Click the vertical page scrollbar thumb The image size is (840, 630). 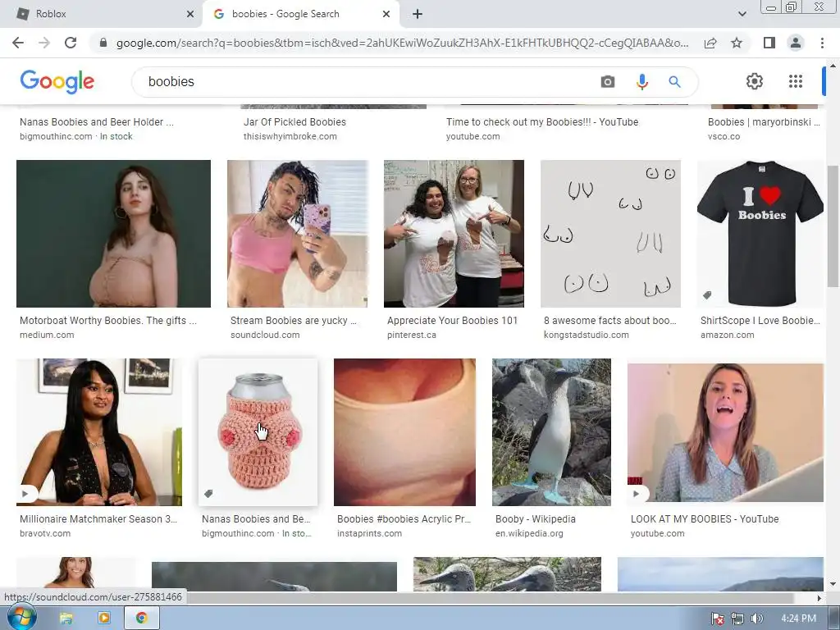(833, 226)
